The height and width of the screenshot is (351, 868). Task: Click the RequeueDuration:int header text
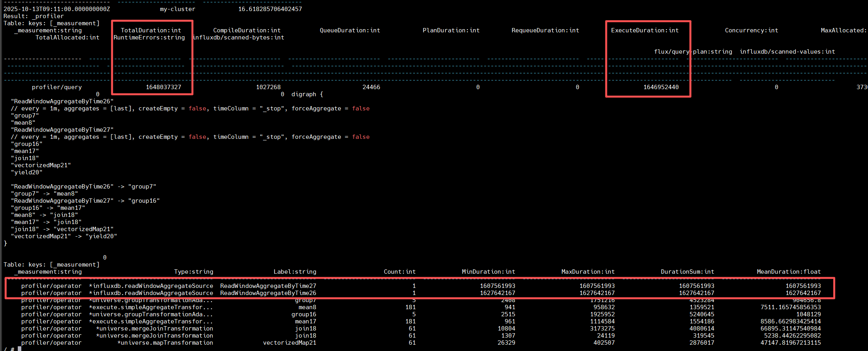click(545, 30)
